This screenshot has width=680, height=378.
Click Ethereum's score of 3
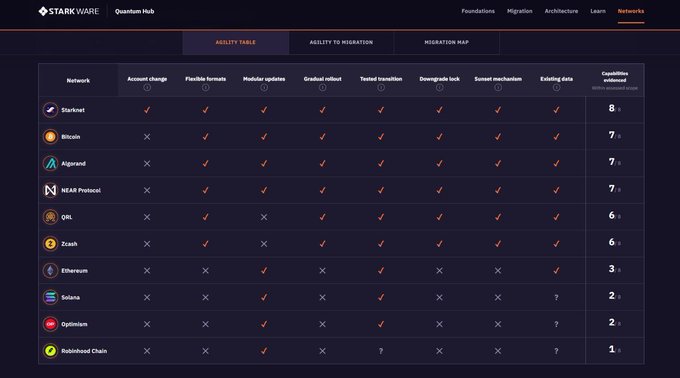coord(611,269)
